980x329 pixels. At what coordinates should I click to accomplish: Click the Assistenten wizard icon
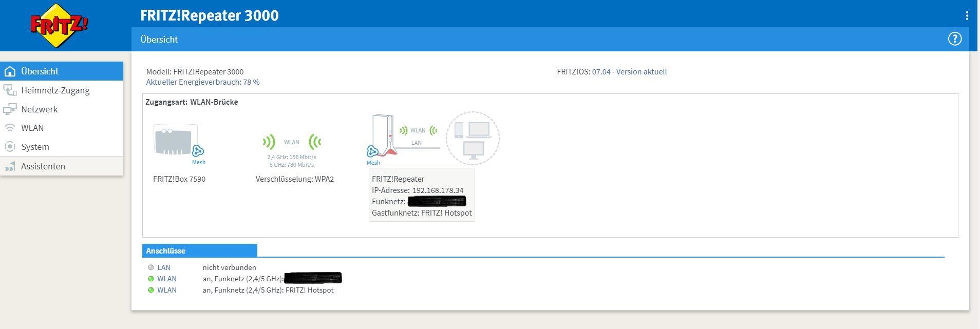[10, 166]
